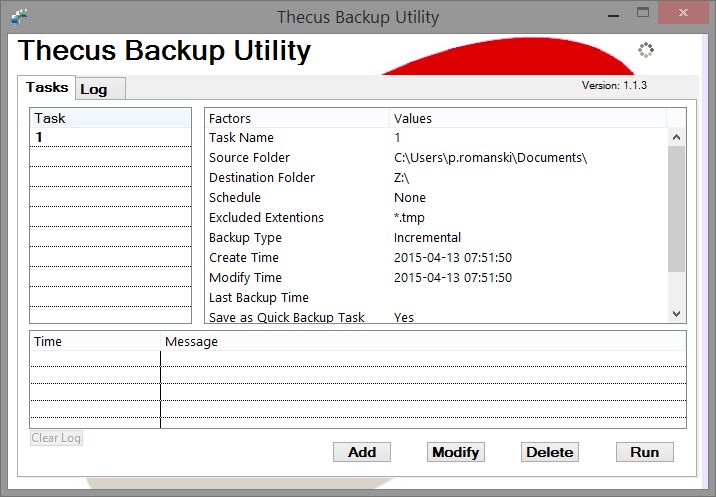Click the Version: 1.1.3 text

pyautogui.click(x=614, y=85)
